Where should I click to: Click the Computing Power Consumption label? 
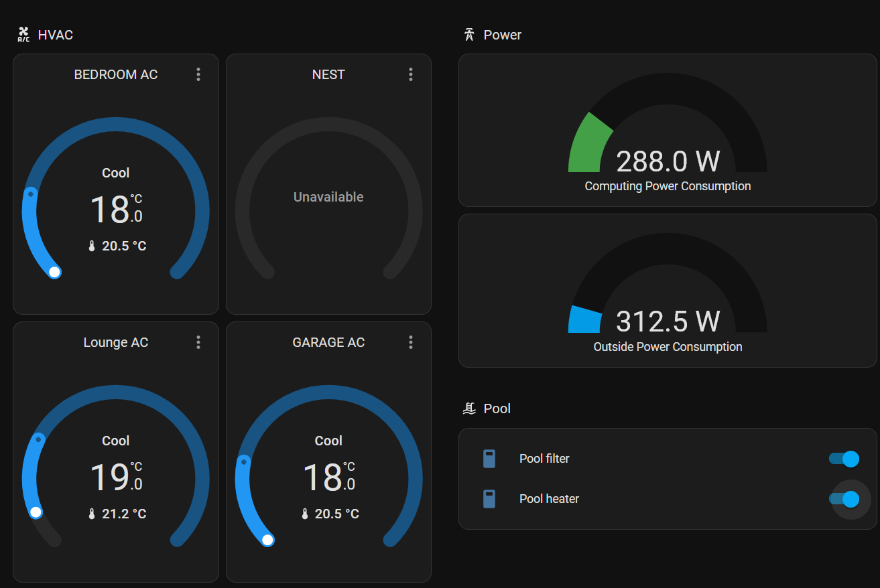tap(668, 186)
